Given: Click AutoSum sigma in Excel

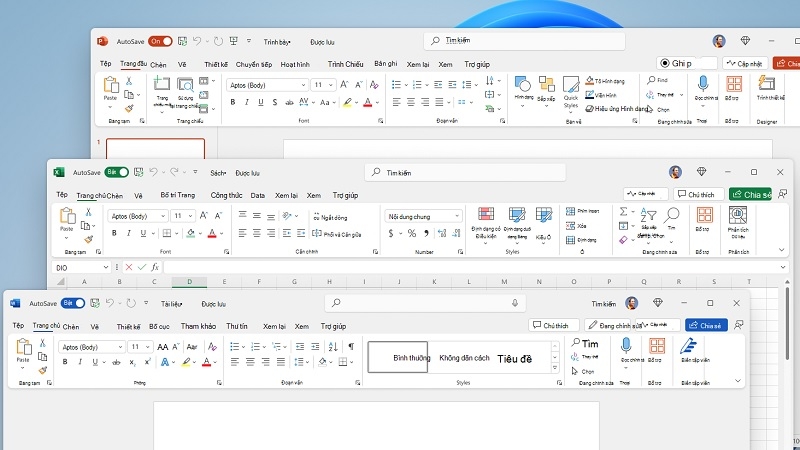Looking at the screenshot, I should tap(623, 211).
